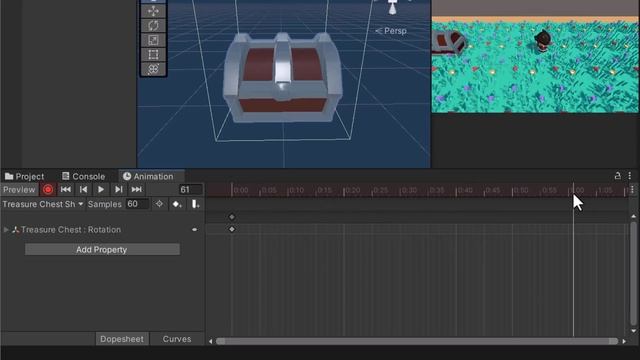Toggle animation recording mode
Viewport: 640px width, 360px height.
click(48, 189)
